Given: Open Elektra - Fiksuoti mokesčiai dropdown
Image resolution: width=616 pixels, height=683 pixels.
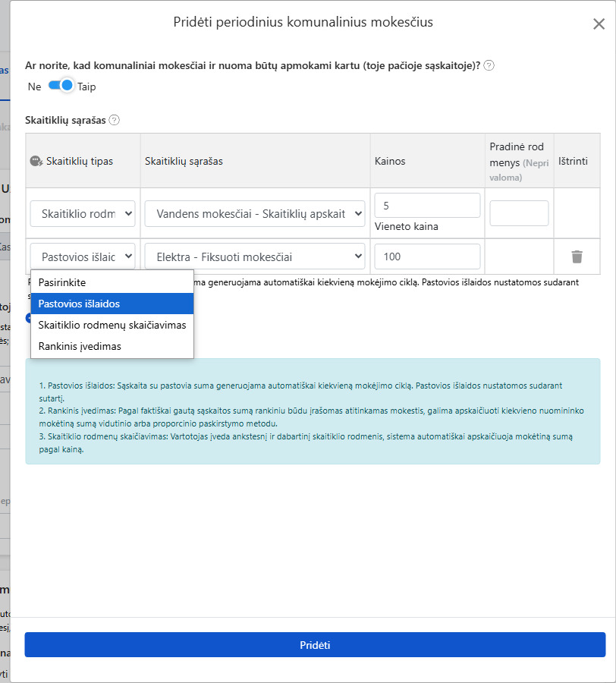Looking at the screenshot, I should point(255,257).
